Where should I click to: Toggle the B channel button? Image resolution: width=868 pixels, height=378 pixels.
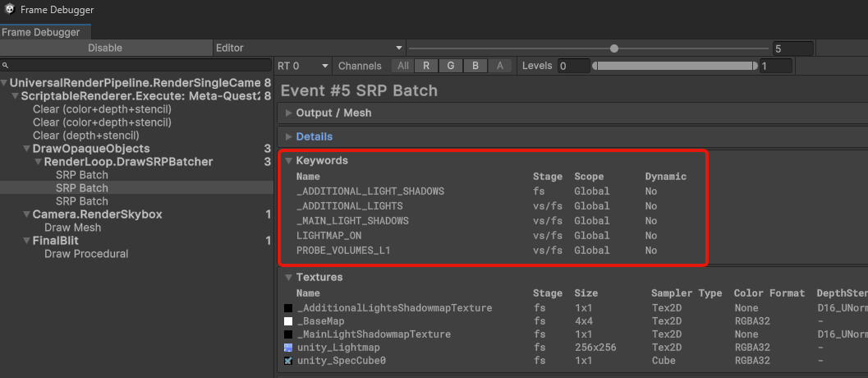(x=475, y=66)
